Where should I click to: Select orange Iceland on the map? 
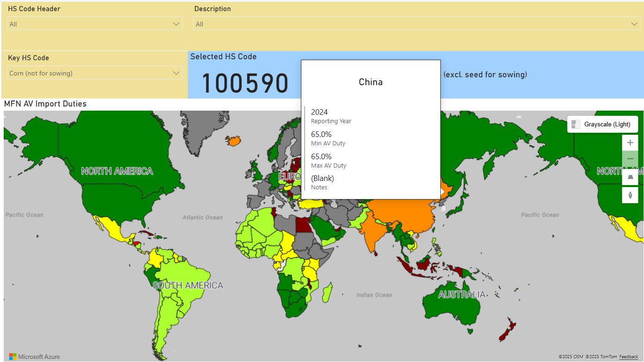tap(234, 141)
